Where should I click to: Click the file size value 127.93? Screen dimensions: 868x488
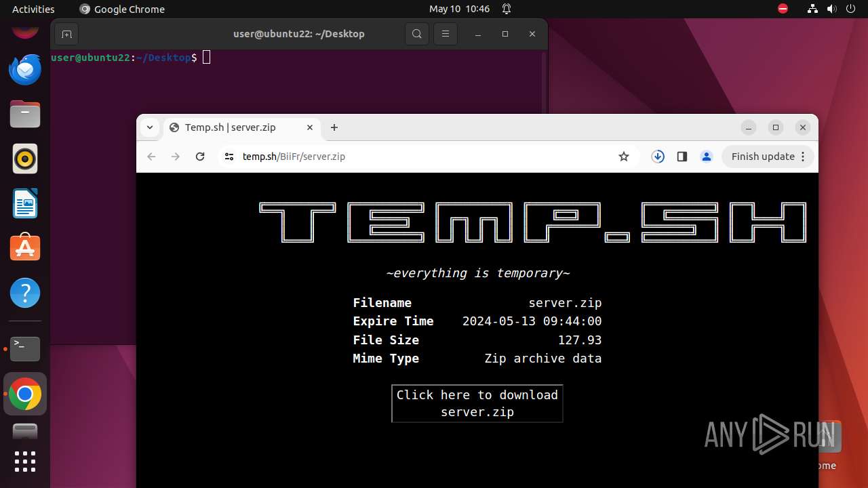[580, 340]
